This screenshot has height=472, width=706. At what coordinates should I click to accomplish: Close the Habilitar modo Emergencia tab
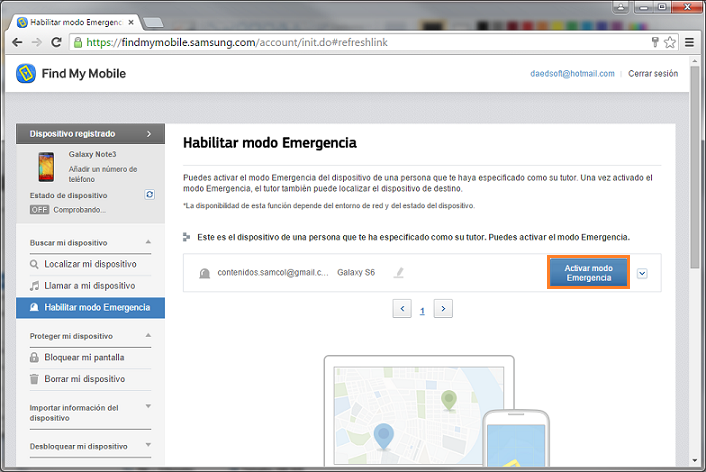pos(131,22)
